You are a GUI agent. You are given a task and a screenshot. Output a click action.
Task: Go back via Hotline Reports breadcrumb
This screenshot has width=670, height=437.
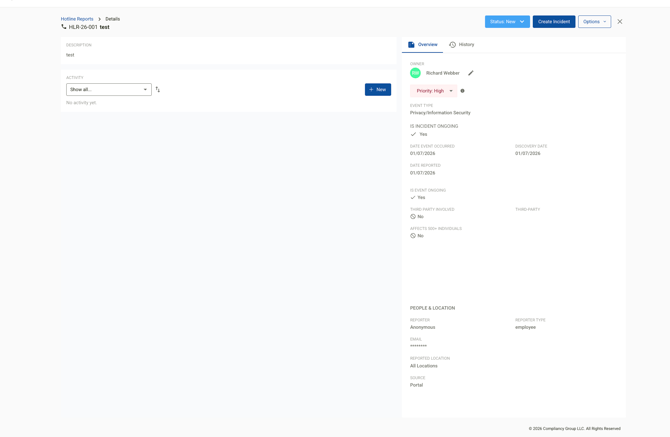[x=77, y=19]
